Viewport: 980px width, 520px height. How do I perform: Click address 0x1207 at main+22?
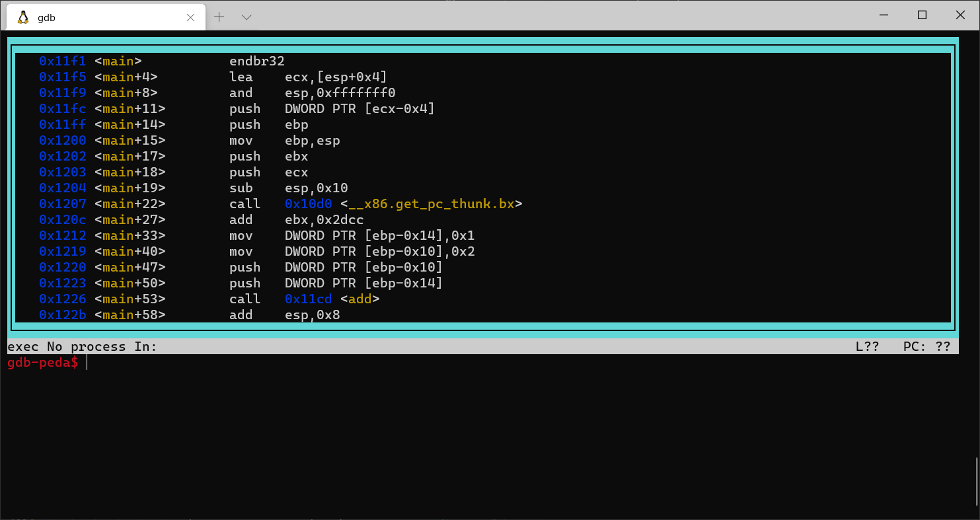click(63, 204)
